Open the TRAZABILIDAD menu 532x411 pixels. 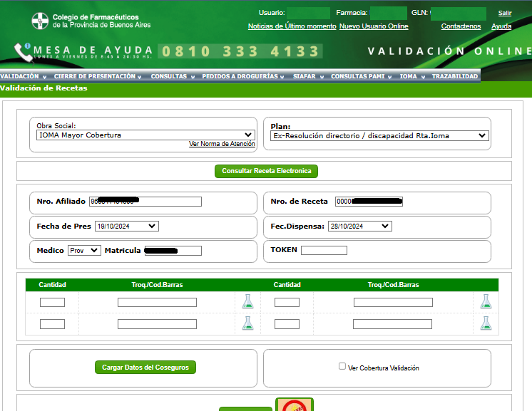click(x=455, y=77)
